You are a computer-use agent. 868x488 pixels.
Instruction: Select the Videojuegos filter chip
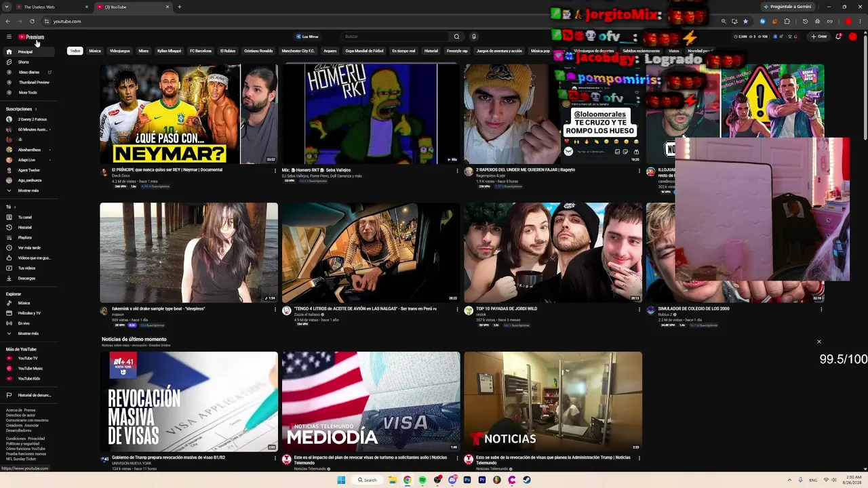pos(120,51)
